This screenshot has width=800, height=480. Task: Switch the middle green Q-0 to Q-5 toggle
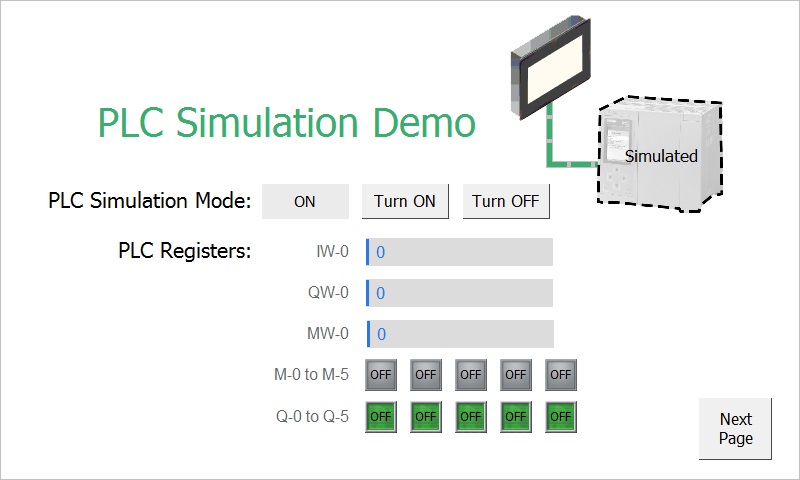471,416
